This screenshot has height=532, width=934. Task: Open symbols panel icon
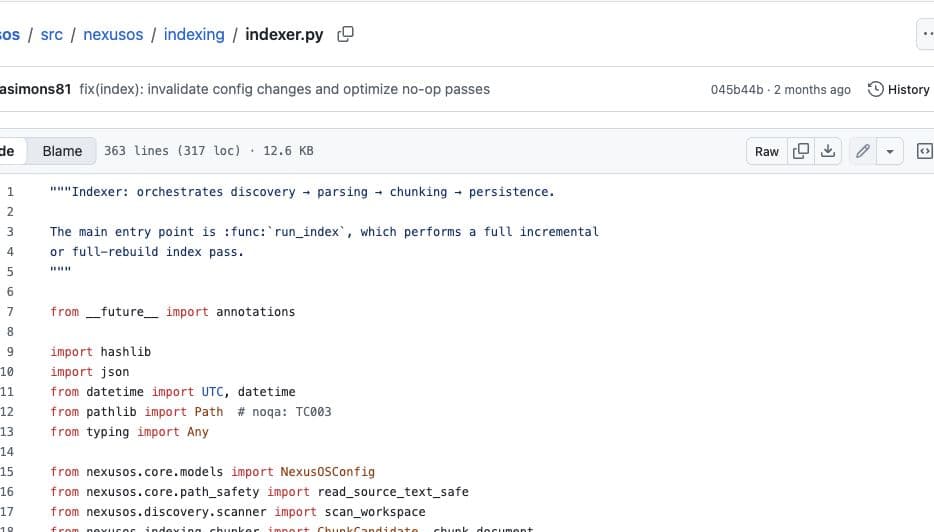point(924,151)
